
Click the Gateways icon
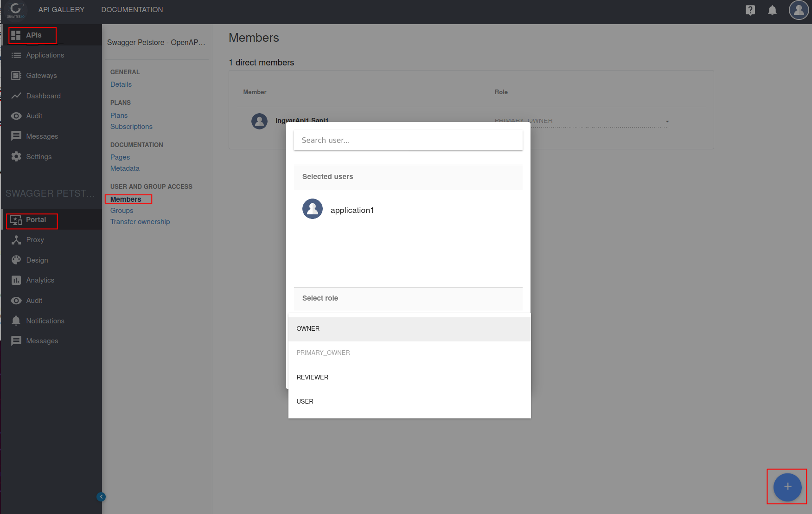pos(16,76)
